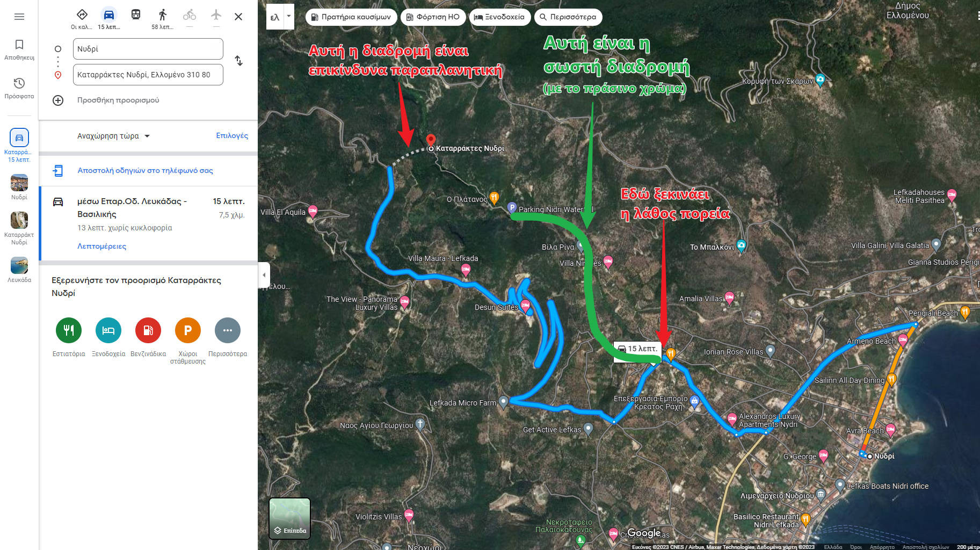The image size is (980, 550).
Task: Show Περισσότερα more categories circle
Action: [228, 330]
